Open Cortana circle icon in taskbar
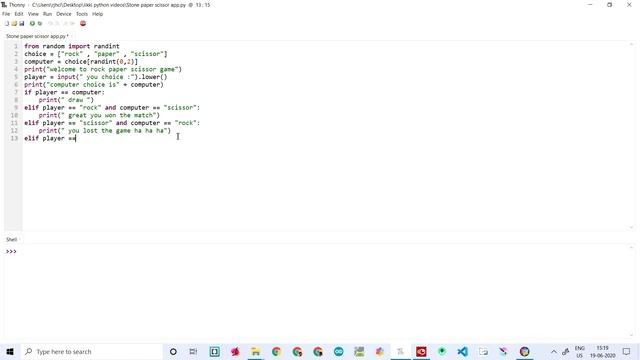Screen dimensions: 640x360 (173, 351)
